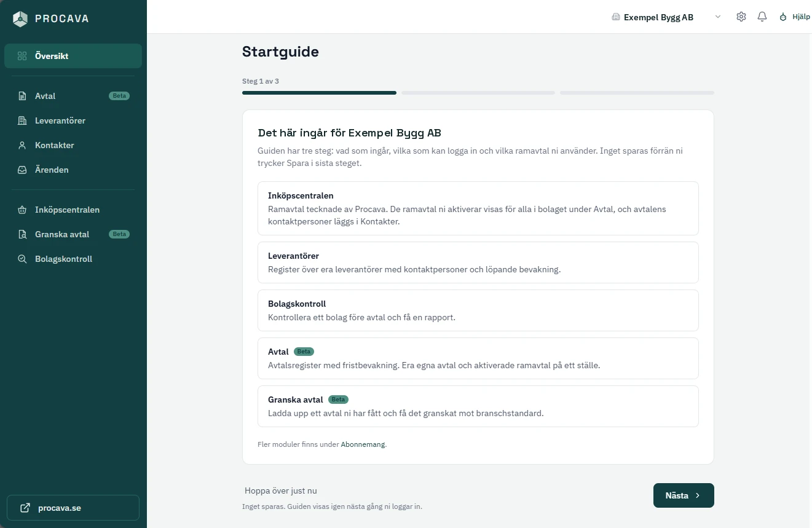
Task: Click 'Det här ingår för Exempel Bygg AB' heading
Action: pos(349,133)
